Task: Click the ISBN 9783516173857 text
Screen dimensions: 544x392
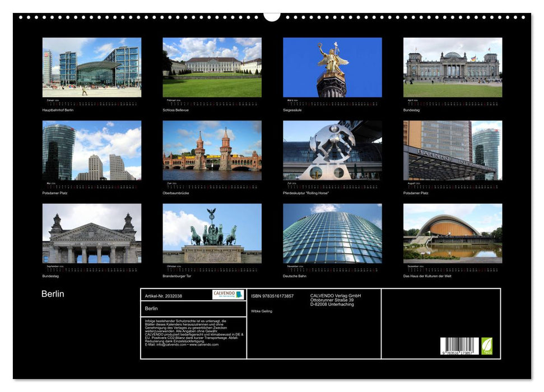Action: tap(272, 296)
